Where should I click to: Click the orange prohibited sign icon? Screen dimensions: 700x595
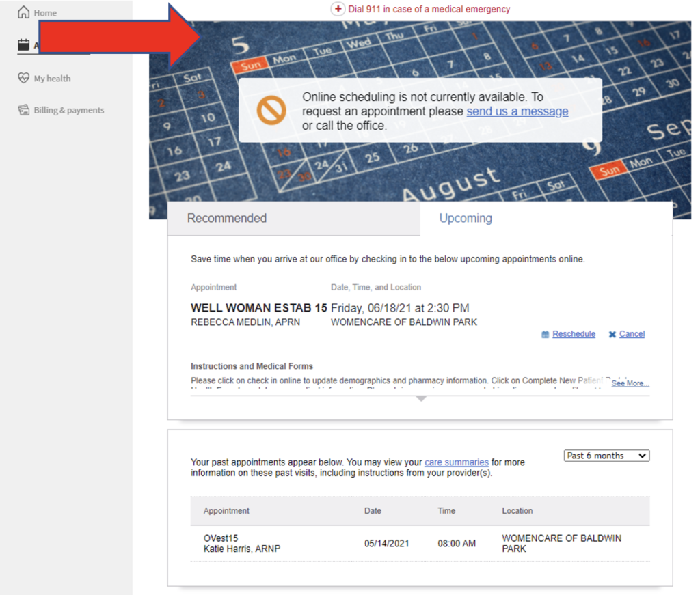271,110
